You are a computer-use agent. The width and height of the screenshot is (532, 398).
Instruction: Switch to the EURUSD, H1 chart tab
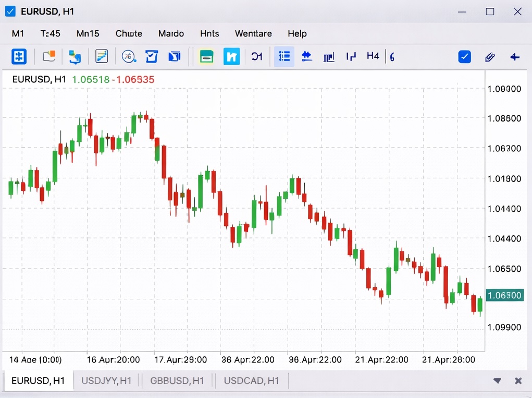[38, 381]
